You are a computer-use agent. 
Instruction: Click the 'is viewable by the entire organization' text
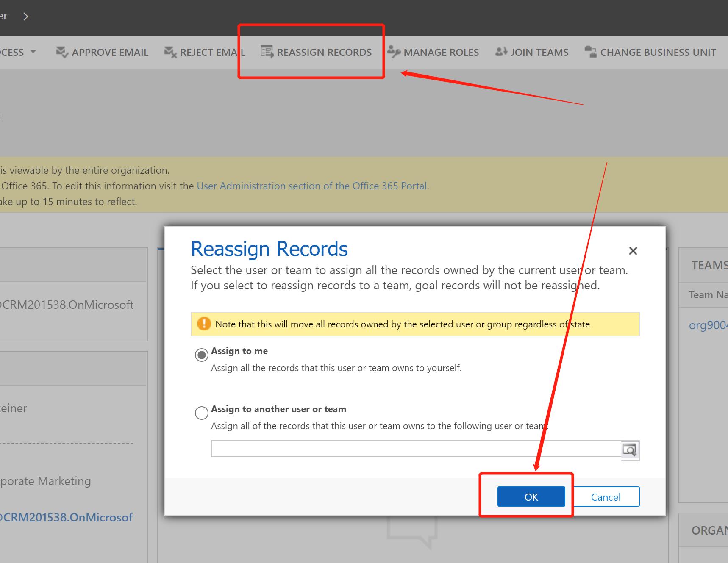click(x=85, y=170)
